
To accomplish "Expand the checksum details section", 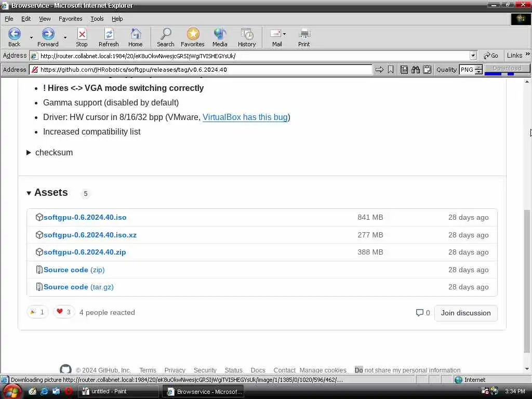I will (49, 153).
